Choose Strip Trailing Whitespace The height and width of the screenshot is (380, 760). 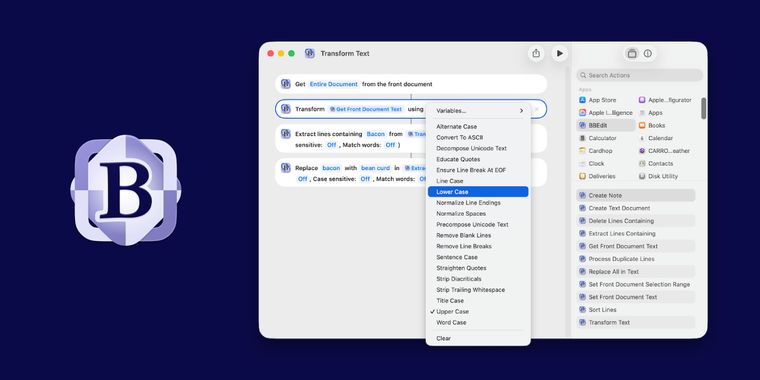478,290
